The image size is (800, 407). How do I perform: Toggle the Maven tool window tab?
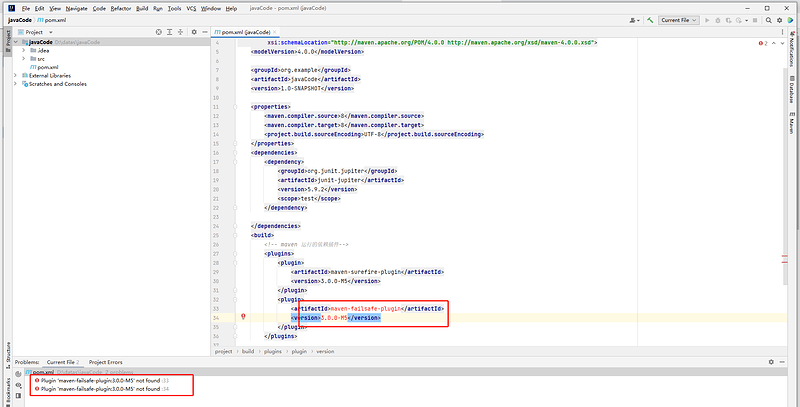click(792, 122)
